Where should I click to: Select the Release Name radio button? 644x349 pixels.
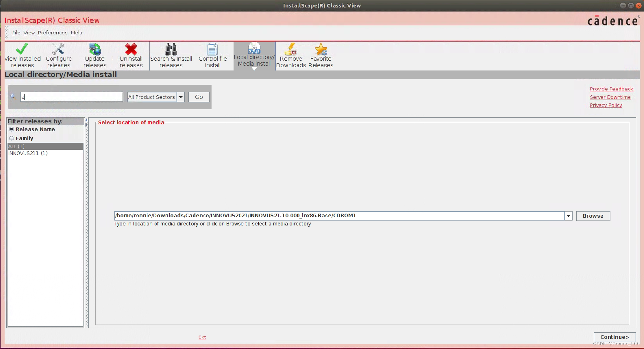(x=12, y=129)
